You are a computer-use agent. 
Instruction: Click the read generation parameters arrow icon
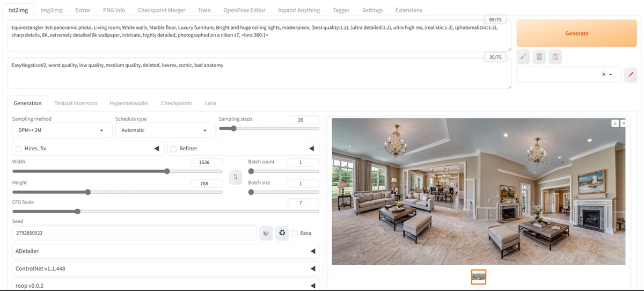point(524,56)
